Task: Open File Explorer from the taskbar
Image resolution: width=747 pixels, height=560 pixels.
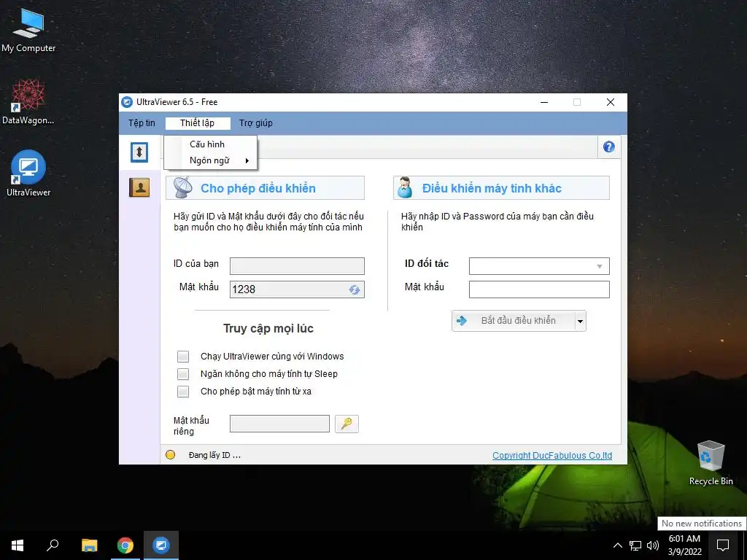Action: (89, 545)
